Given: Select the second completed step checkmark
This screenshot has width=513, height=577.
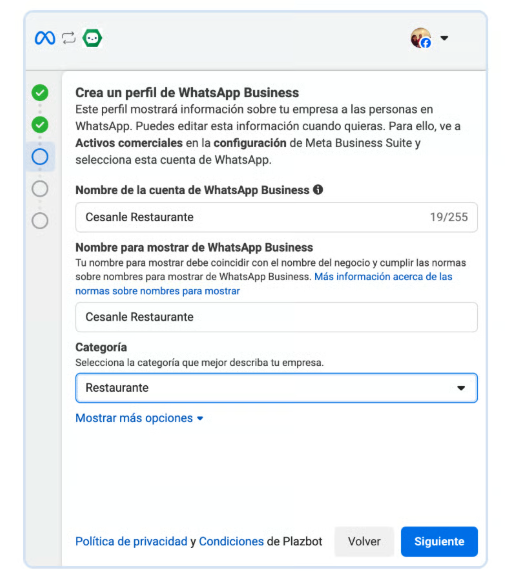Looking at the screenshot, I should (x=40, y=124).
